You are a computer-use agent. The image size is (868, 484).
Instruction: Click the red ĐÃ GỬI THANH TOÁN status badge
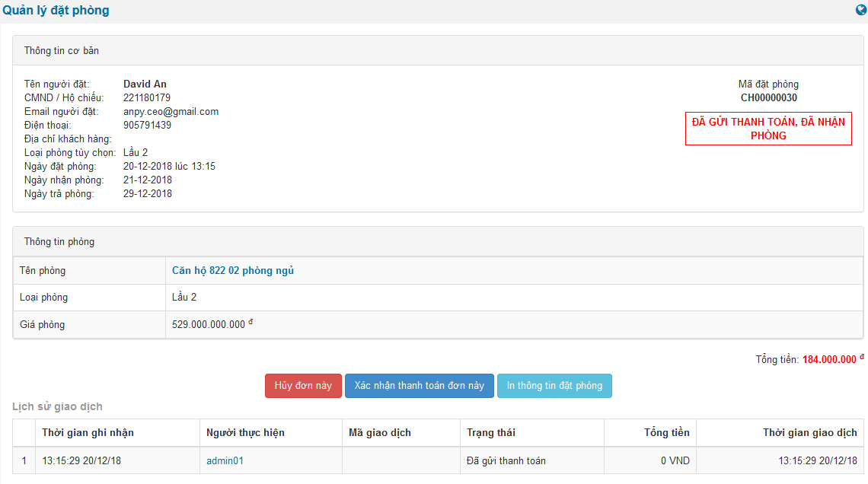tap(768, 129)
